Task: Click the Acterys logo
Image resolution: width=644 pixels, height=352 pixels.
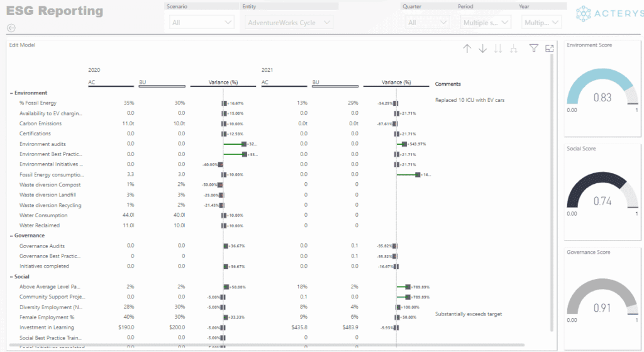Action: coord(609,14)
